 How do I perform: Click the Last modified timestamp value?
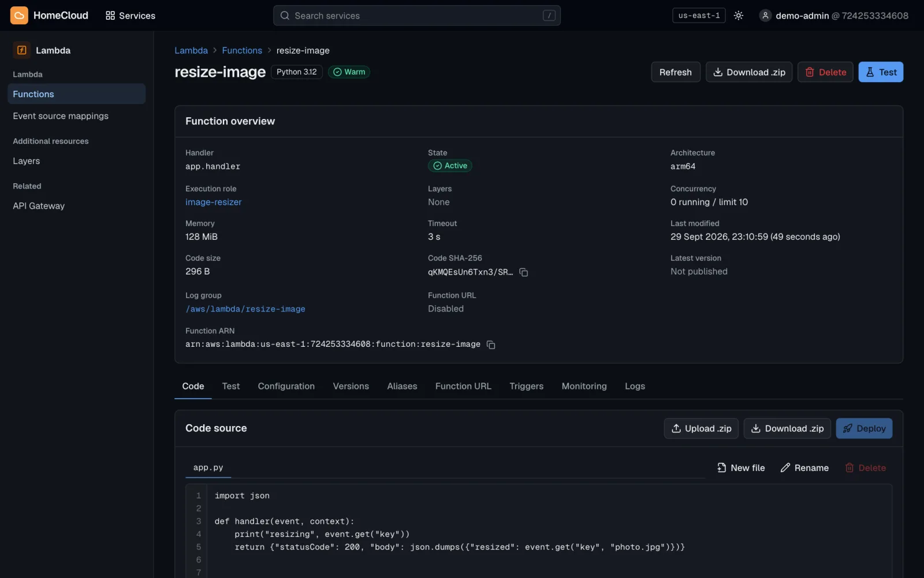click(x=755, y=237)
